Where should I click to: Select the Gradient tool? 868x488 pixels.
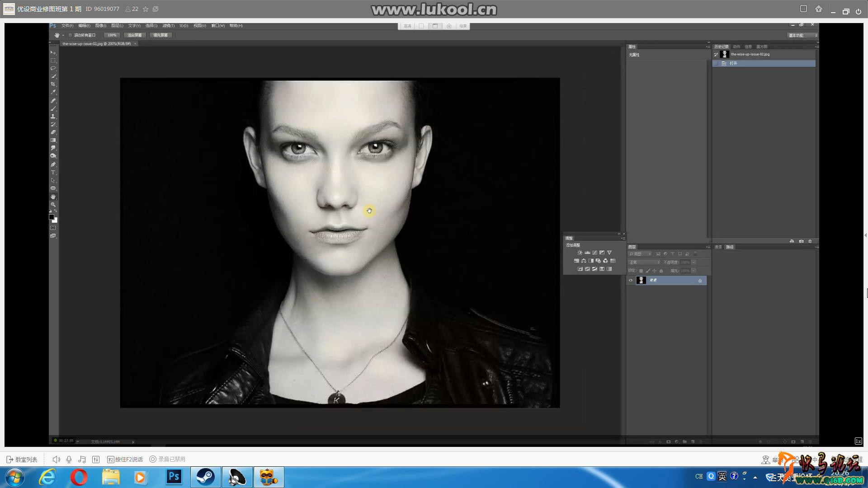click(53, 140)
